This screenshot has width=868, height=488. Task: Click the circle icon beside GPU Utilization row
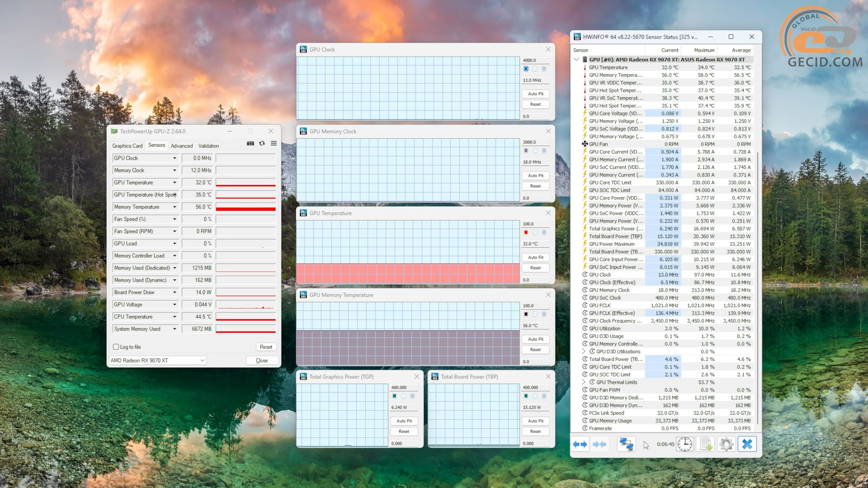point(585,328)
